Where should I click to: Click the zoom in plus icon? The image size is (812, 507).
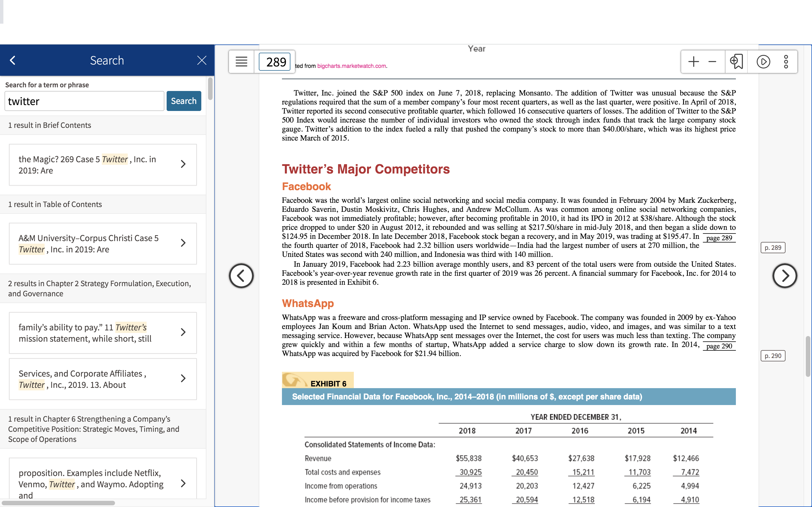coord(693,62)
